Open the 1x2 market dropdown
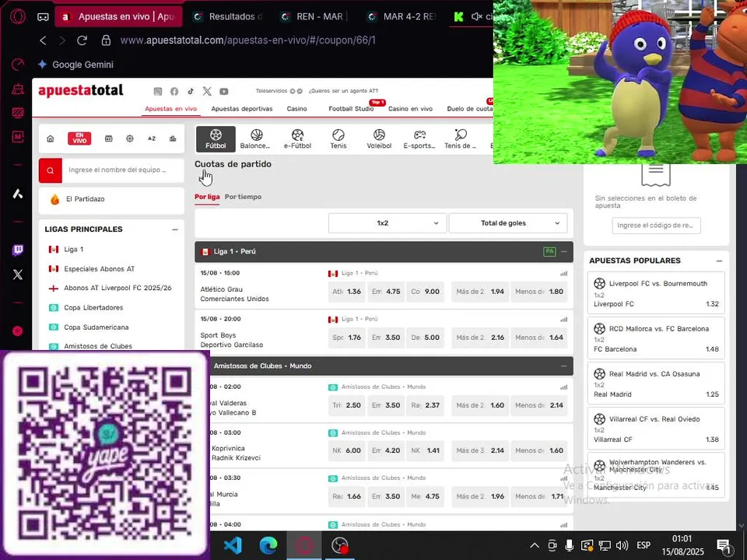 (x=388, y=223)
